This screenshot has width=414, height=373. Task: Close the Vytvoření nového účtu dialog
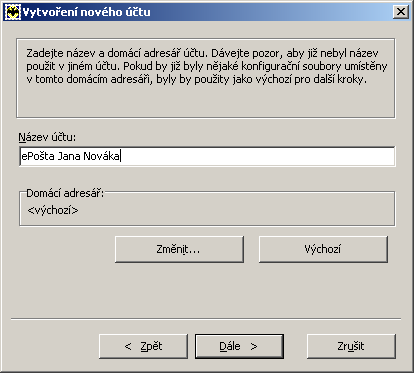[401, 12]
